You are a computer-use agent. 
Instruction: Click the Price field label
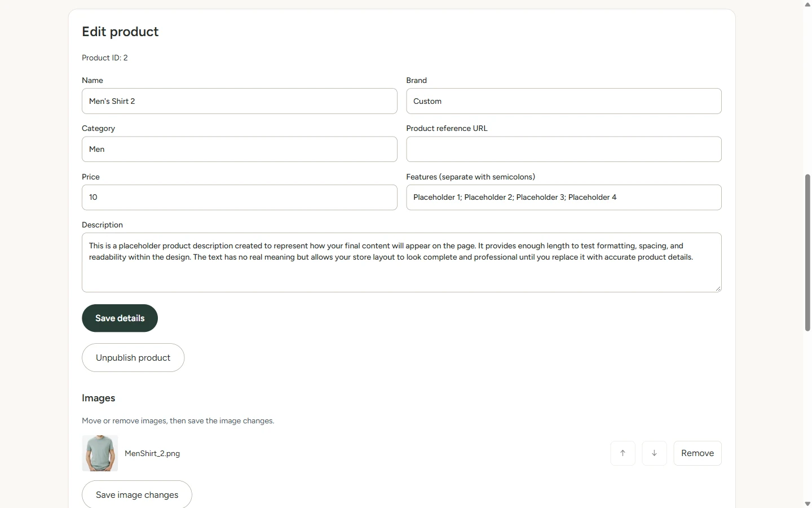pyautogui.click(x=91, y=177)
